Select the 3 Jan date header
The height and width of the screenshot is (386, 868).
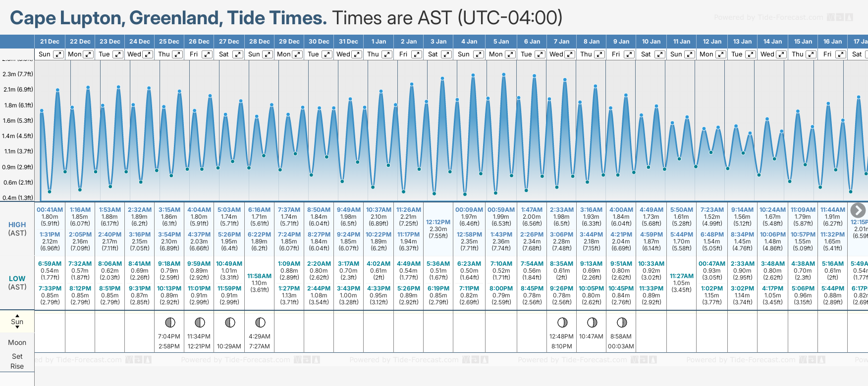tap(438, 42)
